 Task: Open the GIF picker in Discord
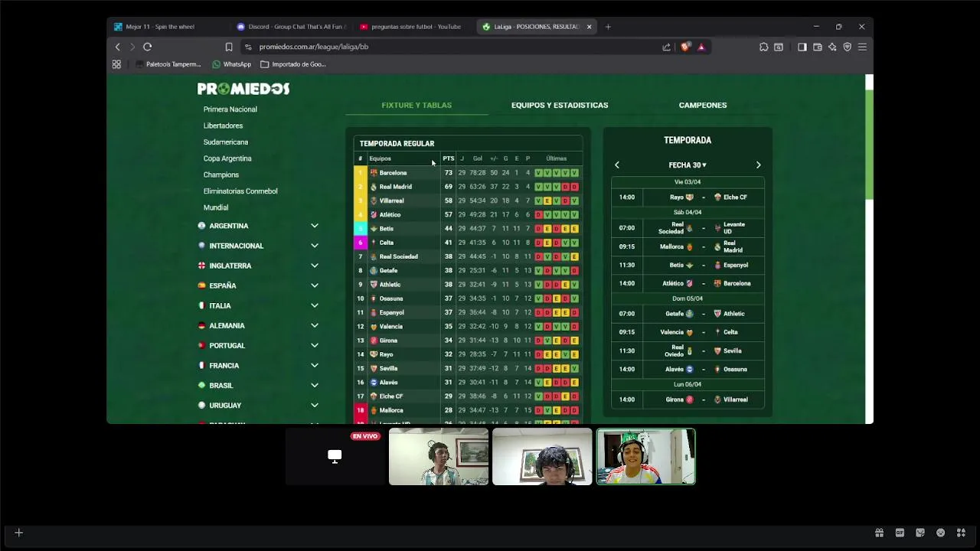[x=900, y=533]
